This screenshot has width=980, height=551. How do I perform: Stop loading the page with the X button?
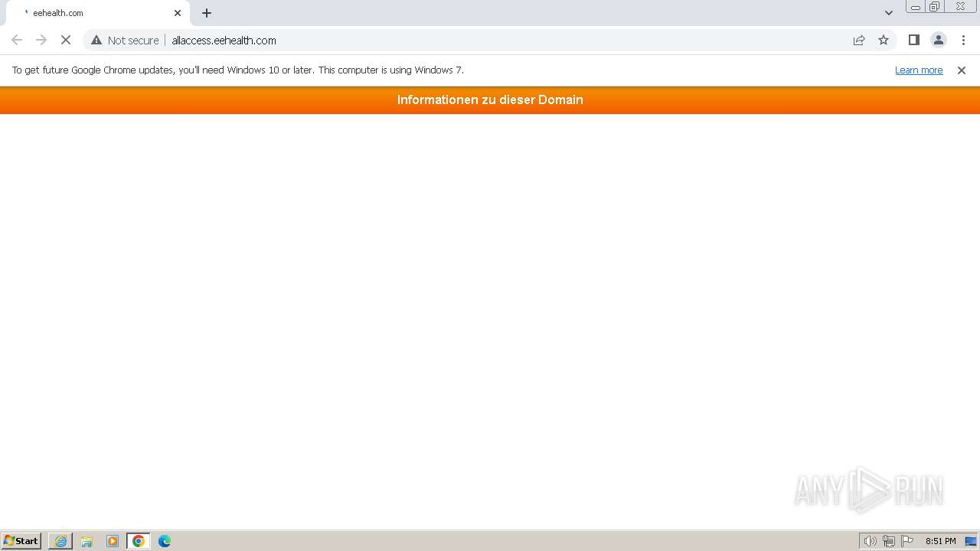(66, 40)
